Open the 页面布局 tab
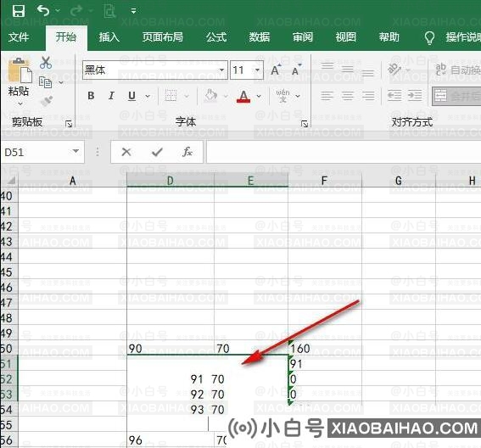Viewport: 481px width, 448px height. tap(163, 37)
